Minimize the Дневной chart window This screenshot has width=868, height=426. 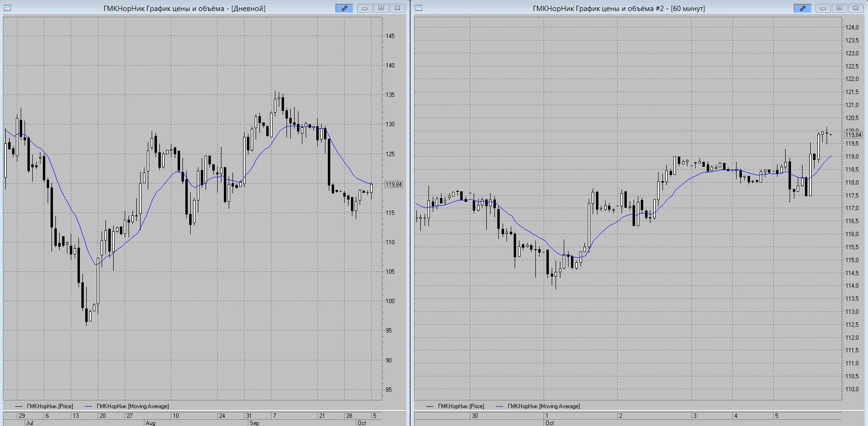click(x=364, y=8)
